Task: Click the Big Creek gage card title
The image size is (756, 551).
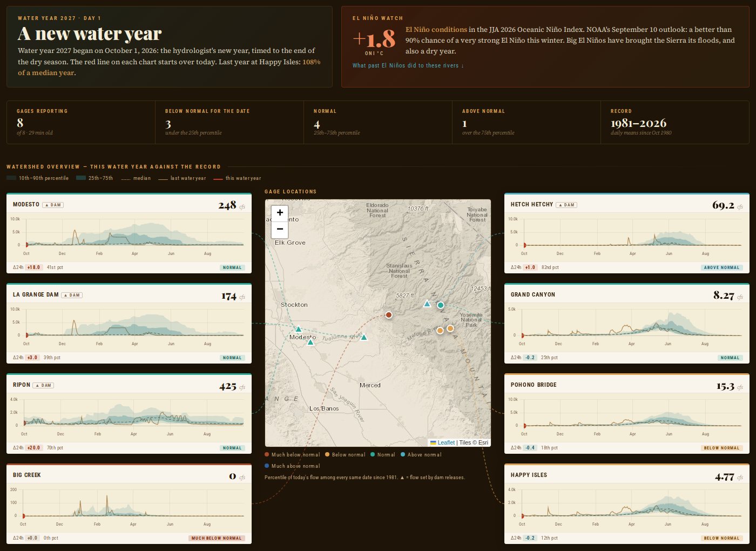Action: [x=27, y=475]
